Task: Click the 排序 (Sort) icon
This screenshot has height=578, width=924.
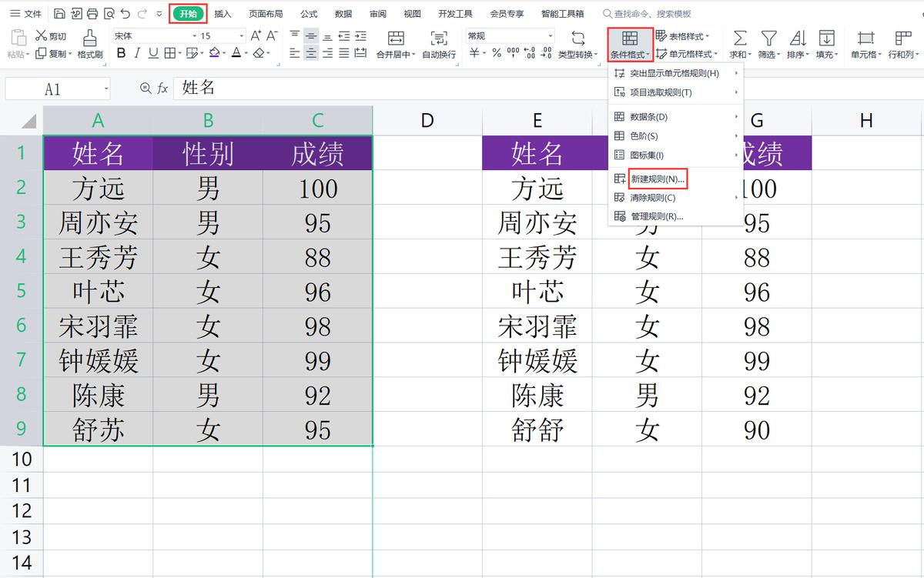Action: coord(796,37)
